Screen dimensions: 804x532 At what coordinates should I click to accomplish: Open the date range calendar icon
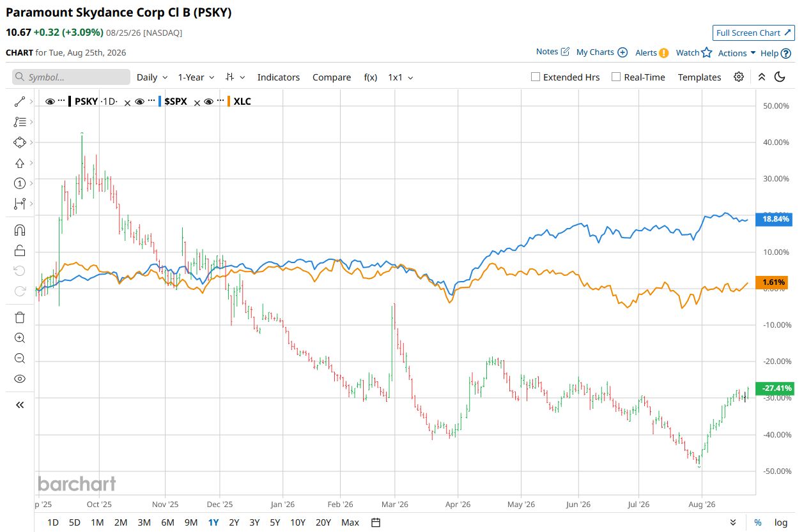376,522
